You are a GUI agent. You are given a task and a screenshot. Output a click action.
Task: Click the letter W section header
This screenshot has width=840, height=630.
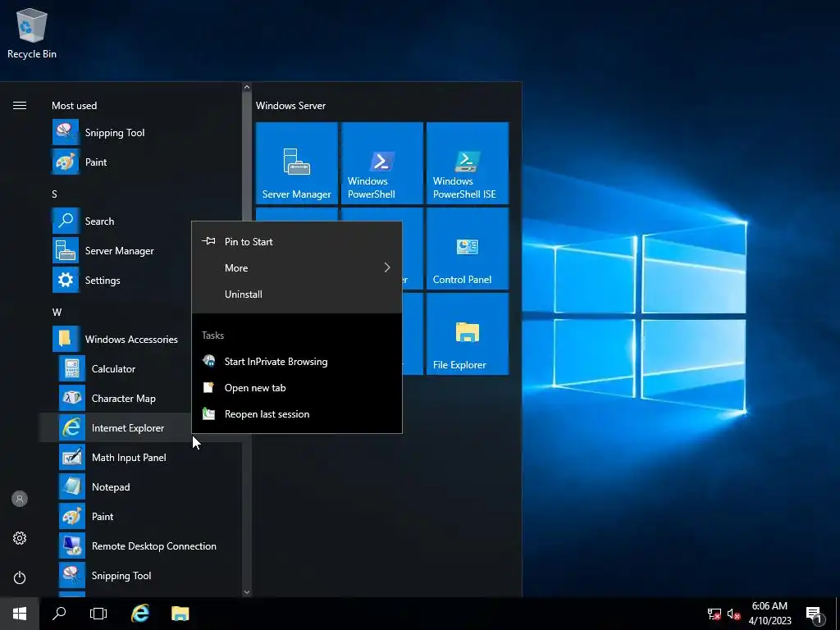click(x=57, y=313)
